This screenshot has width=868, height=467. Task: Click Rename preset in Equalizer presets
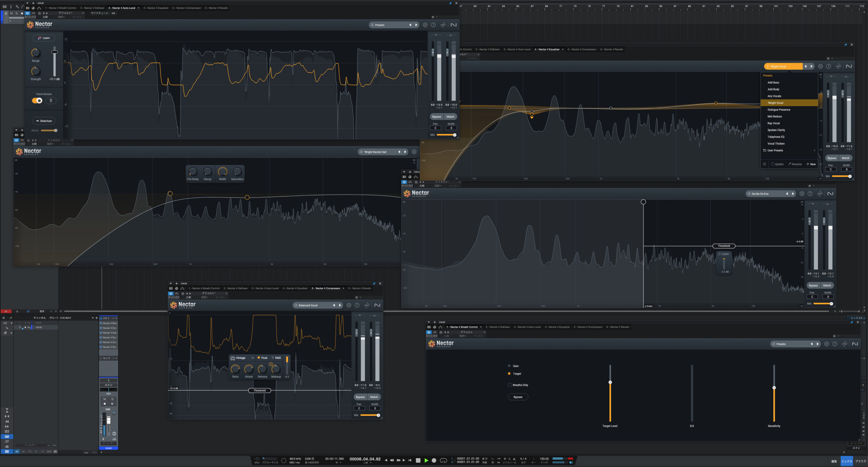coord(795,164)
